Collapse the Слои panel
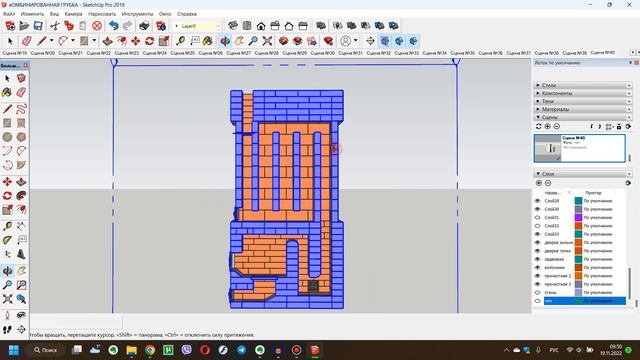The height and width of the screenshot is (360, 640). pyautogui.click(x=583, y=173)
